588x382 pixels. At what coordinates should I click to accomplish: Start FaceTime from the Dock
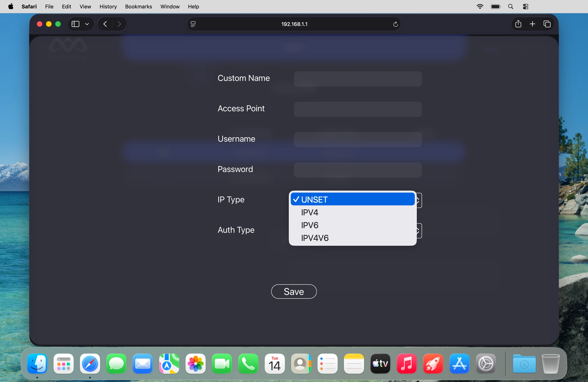point(222,364)
